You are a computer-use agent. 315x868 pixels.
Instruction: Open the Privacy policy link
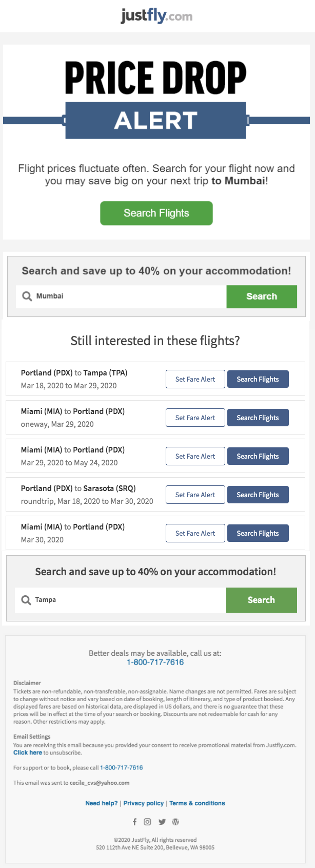(x=144, y=803)
